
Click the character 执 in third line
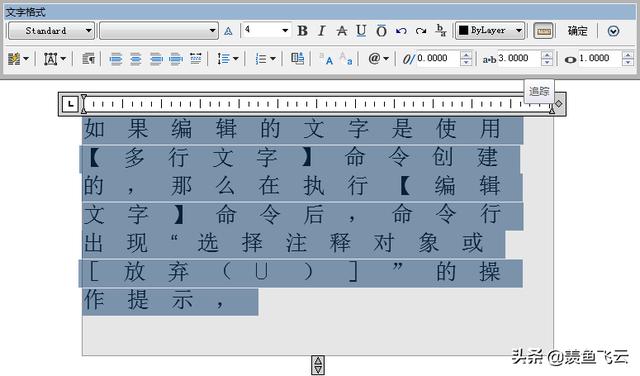point(313,186)
